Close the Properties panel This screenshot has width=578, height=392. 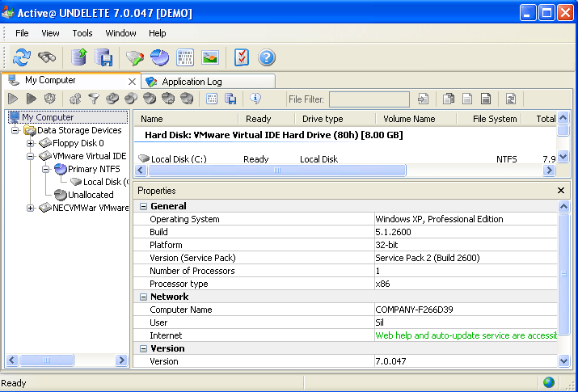561,191
